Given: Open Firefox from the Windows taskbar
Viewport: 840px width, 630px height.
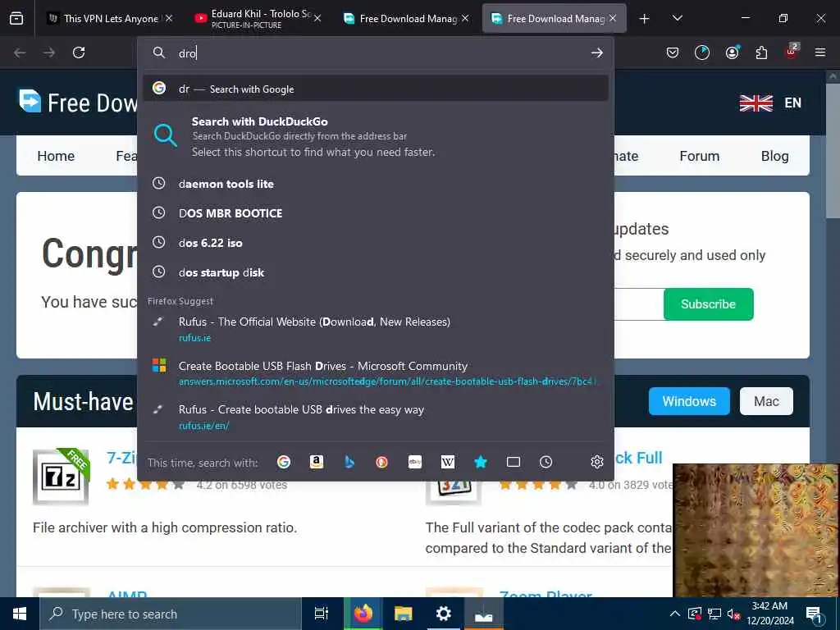Looking at the screenshot, I should [x=363, y=614].
